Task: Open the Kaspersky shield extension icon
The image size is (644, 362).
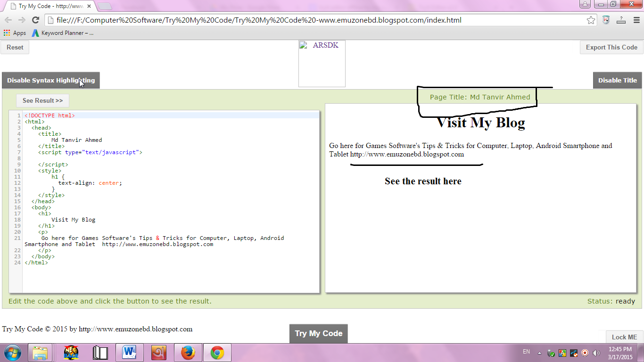Action: [x=606, y=20]
